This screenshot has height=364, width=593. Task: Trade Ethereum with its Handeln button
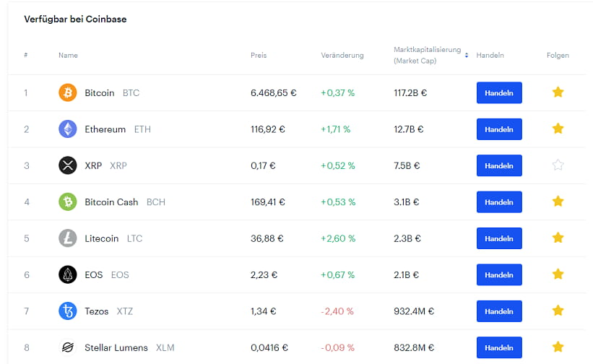(499, 129)
